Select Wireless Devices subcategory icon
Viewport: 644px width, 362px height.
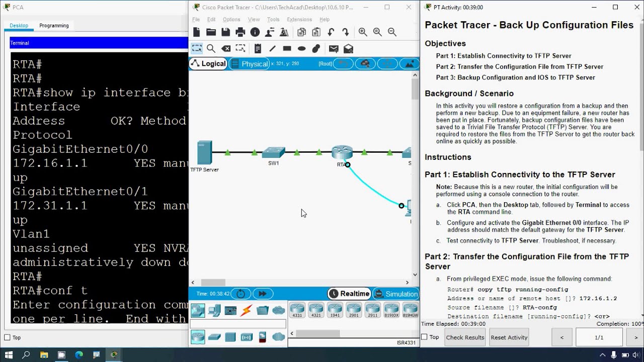247,337
